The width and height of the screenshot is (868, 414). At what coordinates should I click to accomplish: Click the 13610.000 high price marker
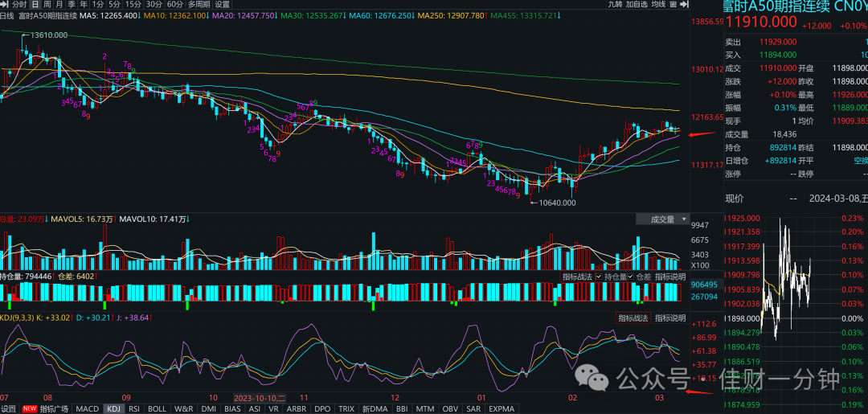49,35
